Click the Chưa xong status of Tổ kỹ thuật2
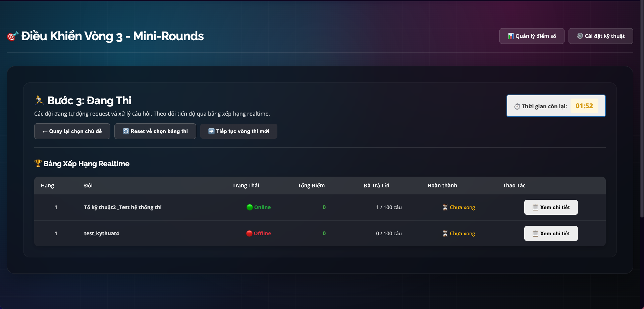Screen dimensions: 644x309 click(x=462, y=207)
